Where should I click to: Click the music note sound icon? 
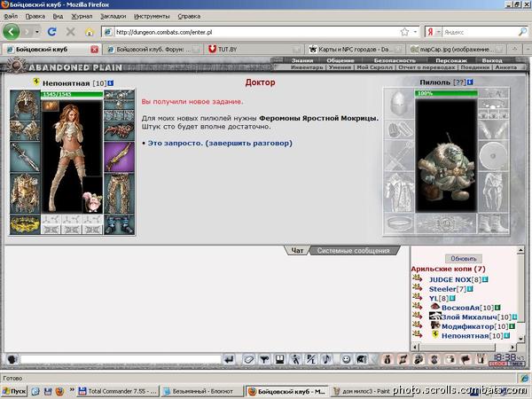(326, 359)
